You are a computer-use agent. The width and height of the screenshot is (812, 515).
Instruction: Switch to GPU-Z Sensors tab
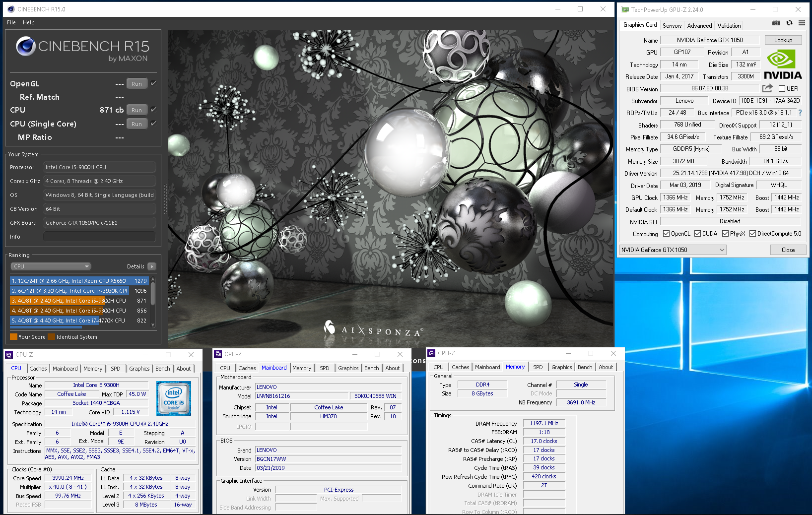click(x=672, y=26)
